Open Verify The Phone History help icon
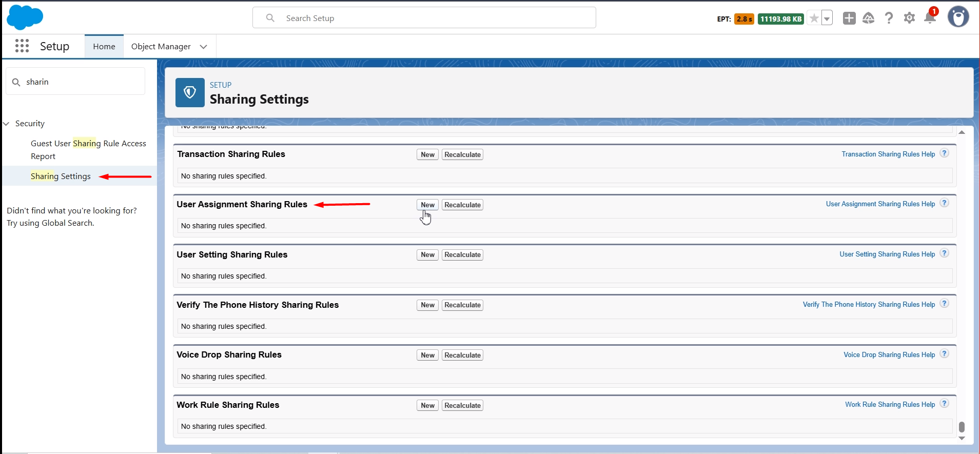980x454 pixels. [944, 304]
